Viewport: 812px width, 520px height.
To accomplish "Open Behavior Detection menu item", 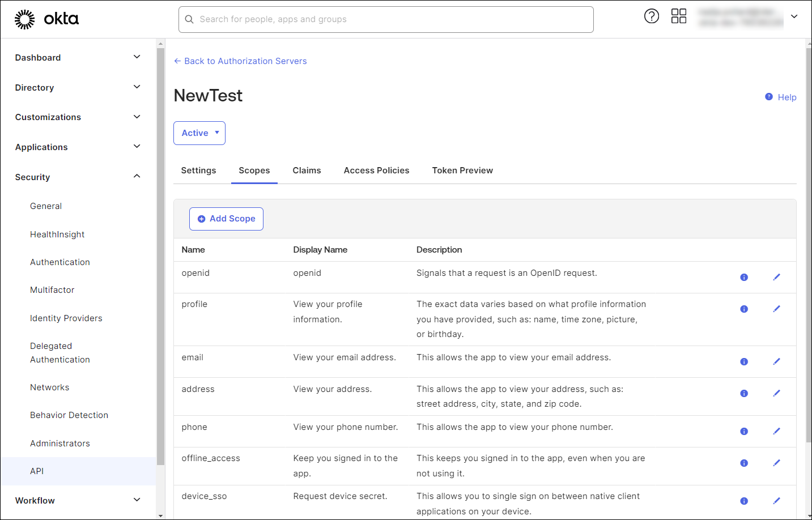I will [69, 415].
